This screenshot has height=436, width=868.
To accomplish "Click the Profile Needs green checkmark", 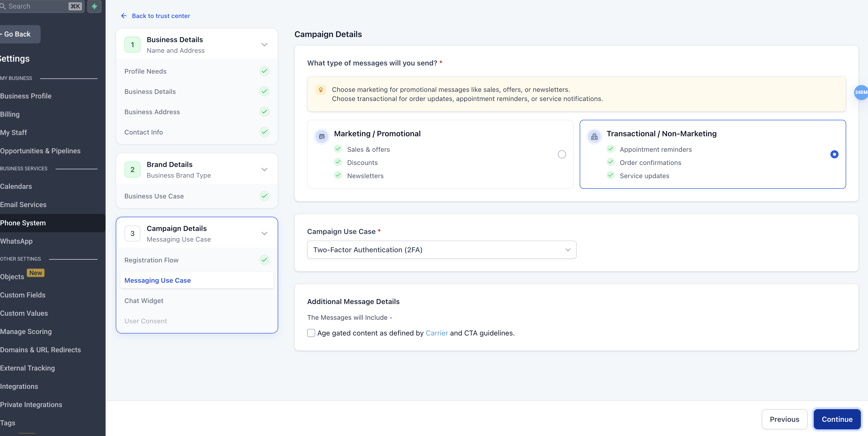I will (x=264, y=71).
